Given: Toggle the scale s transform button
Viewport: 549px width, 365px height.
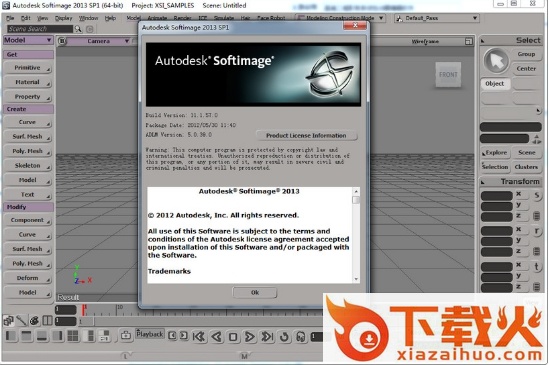Looking at the screenshot, I should click(x=536, y=195).
